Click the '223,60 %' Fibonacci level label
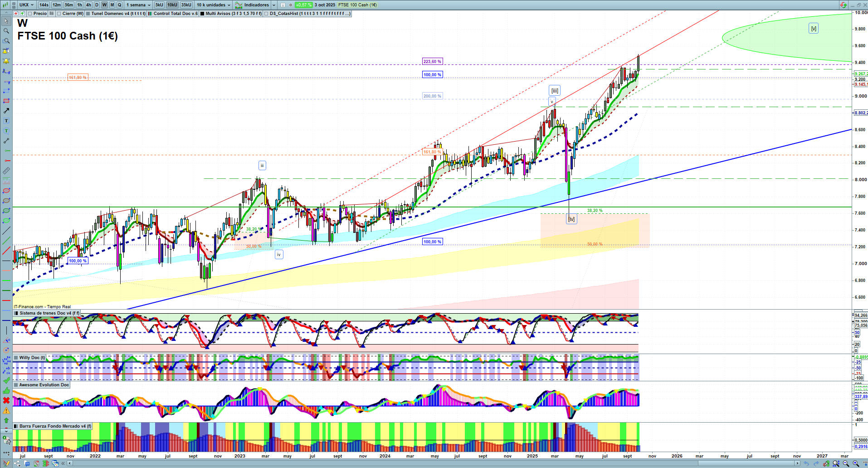 (432, 62)
